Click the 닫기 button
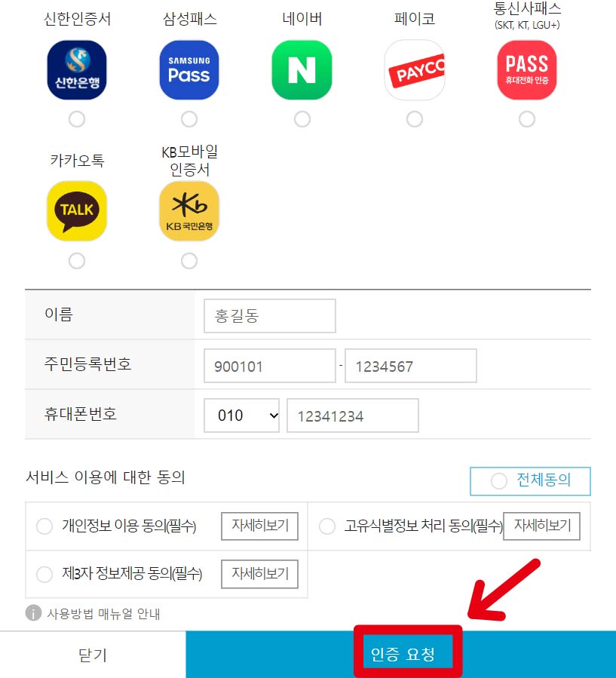Image resolution: width=616 pixels, height=678 pixels. 93,655
